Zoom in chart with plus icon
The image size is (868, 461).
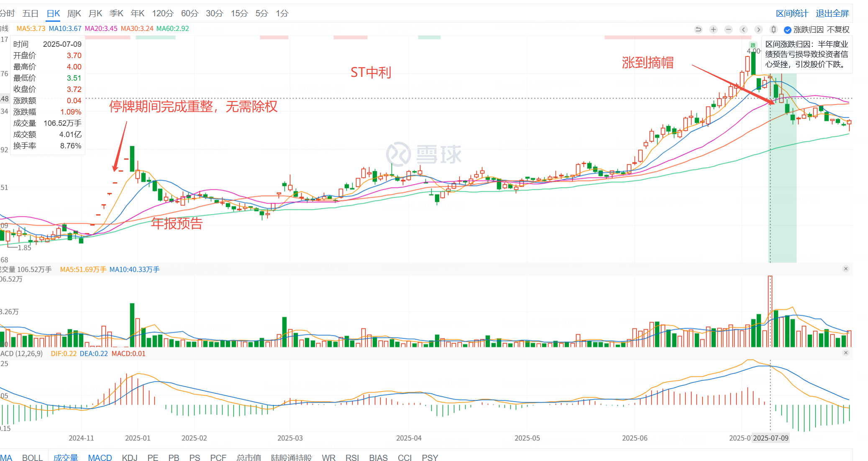(x=713, y=29)
